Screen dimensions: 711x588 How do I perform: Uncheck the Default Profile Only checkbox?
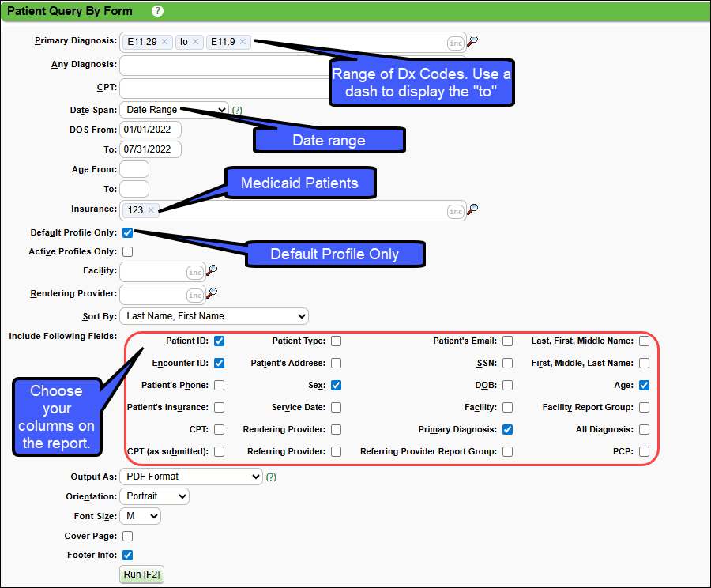(127, 232)
